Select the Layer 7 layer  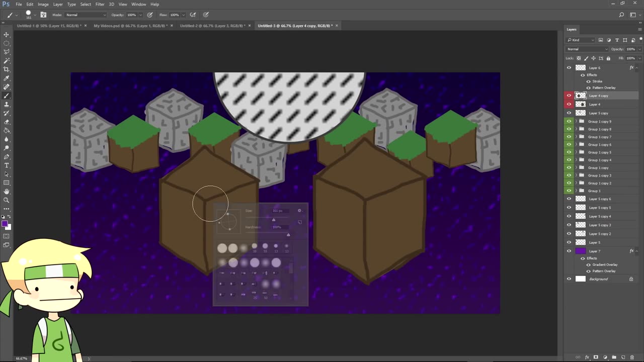coord(602,251)
